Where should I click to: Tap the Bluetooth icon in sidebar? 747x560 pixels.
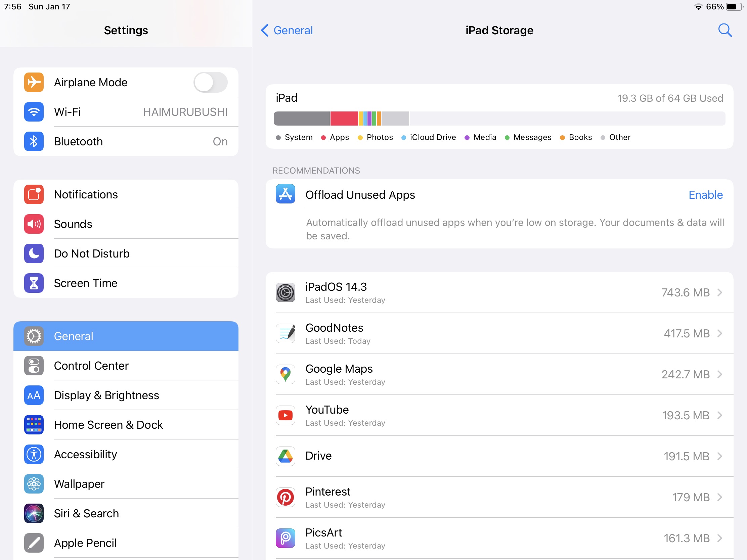[34, 141]
